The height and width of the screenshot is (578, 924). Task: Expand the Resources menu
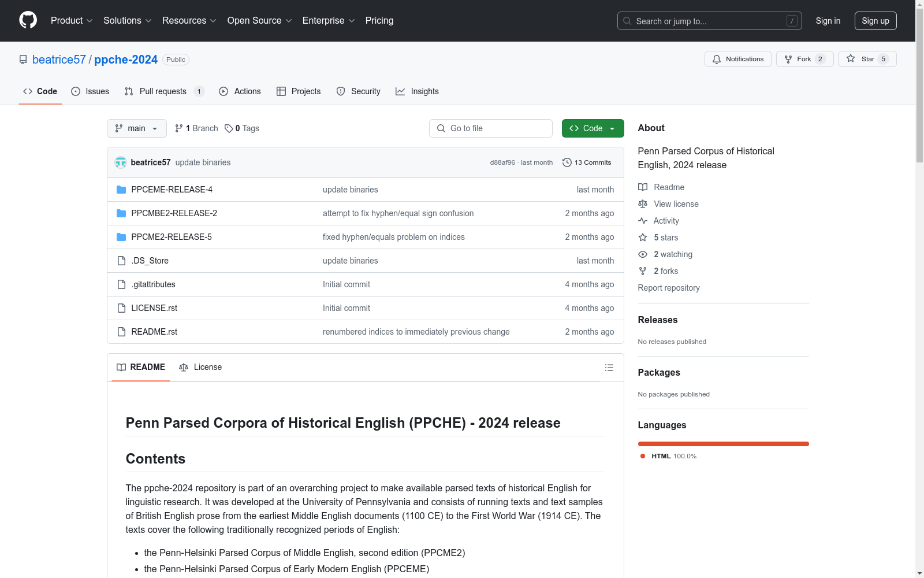click(189, 21)
